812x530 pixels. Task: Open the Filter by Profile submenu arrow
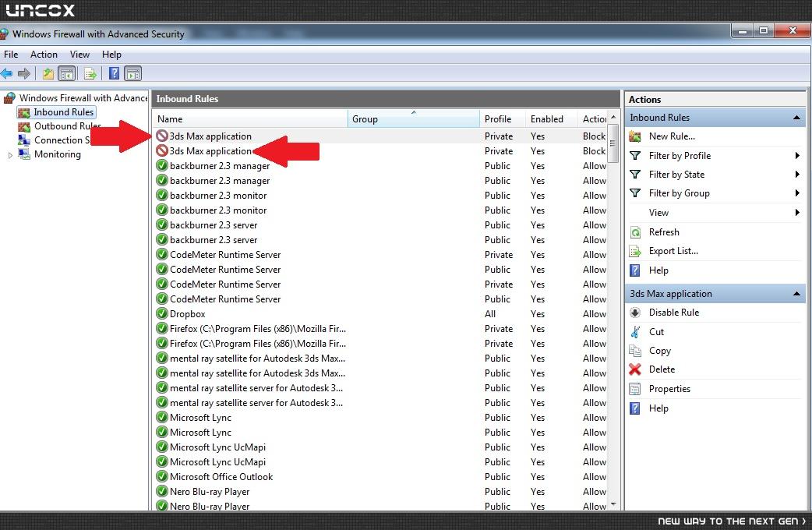[797, 155]
